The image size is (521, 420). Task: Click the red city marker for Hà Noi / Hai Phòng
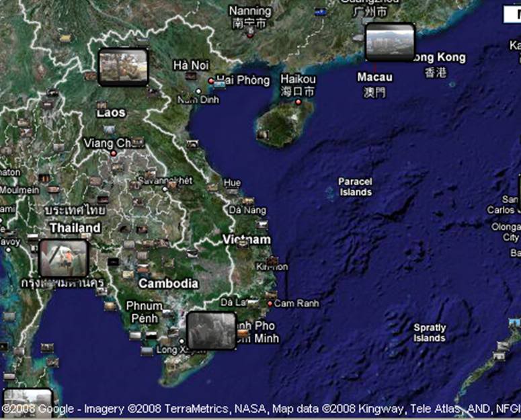coord(211,81)
